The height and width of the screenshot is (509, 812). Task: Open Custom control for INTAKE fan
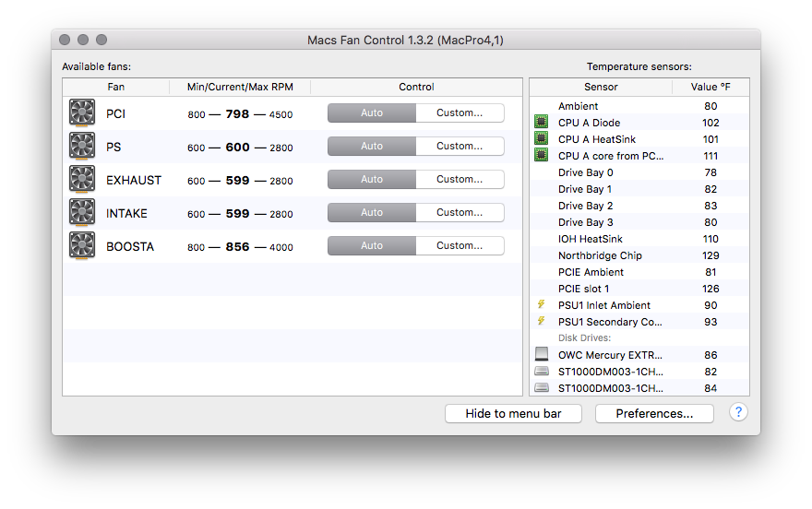(x=460, y=212)
